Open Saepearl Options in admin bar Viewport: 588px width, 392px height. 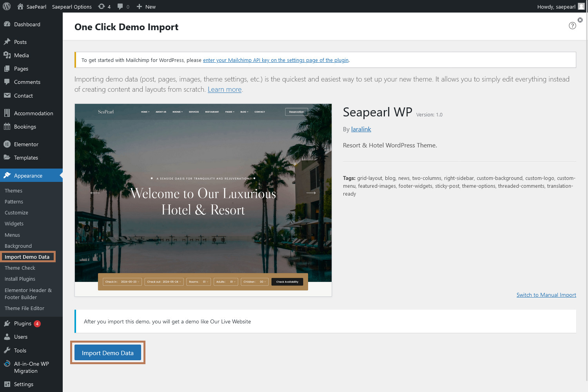click(x=72, y=7)
